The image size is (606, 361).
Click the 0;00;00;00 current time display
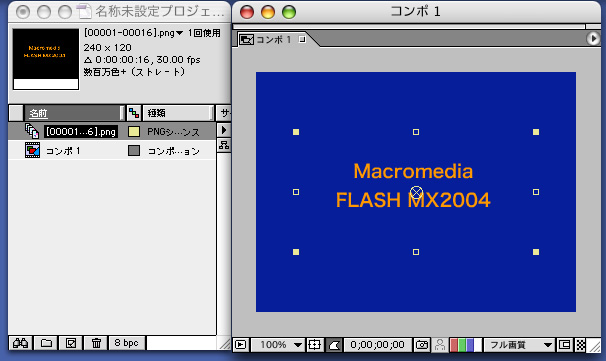377,345
